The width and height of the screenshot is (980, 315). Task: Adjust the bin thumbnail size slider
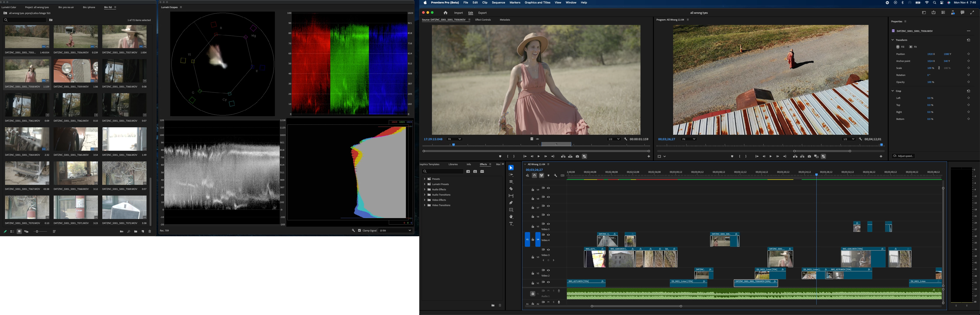(x=37, y=231)
